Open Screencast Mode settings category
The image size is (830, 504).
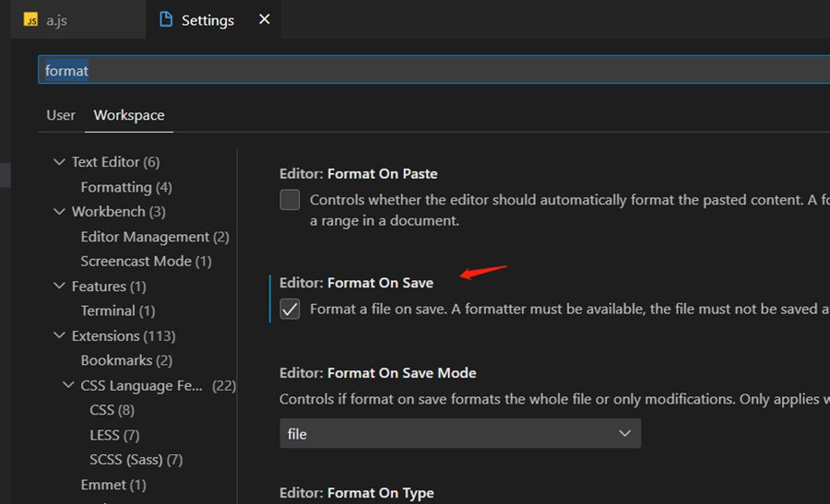(146, 262)
